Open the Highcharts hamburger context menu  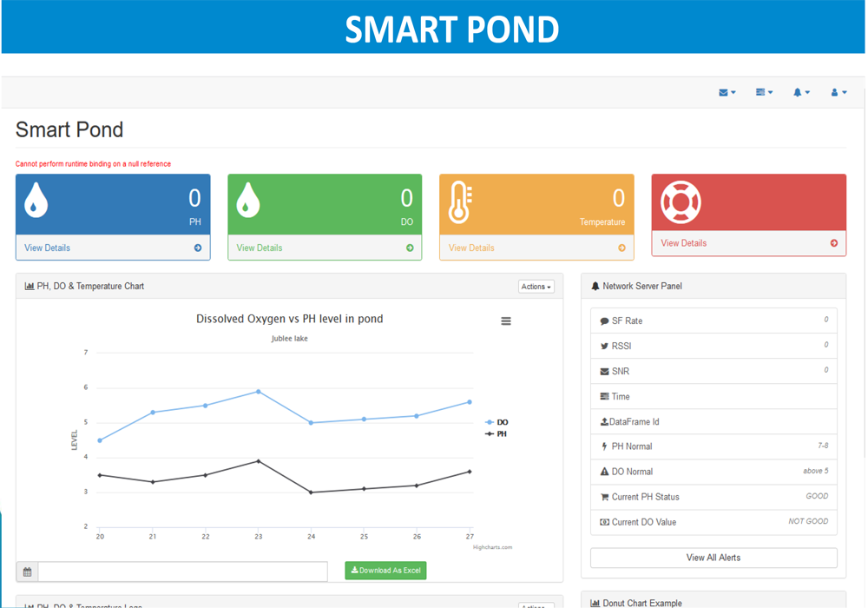point(506,321)
